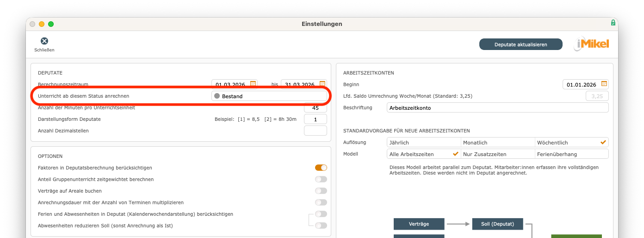This screenshot has width=644, height=238.
Task: Click the iMikel logo
Action: (592, 44)
